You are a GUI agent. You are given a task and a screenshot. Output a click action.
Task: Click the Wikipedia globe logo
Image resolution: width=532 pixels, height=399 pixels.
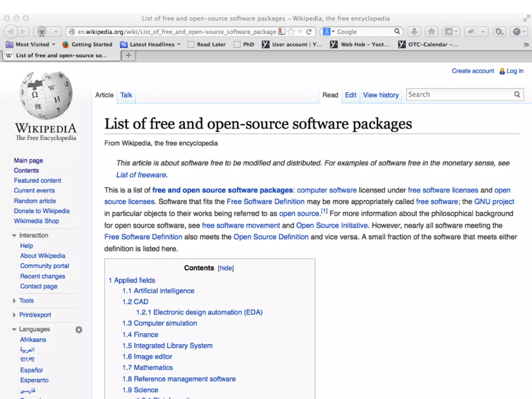pos(46,95)
